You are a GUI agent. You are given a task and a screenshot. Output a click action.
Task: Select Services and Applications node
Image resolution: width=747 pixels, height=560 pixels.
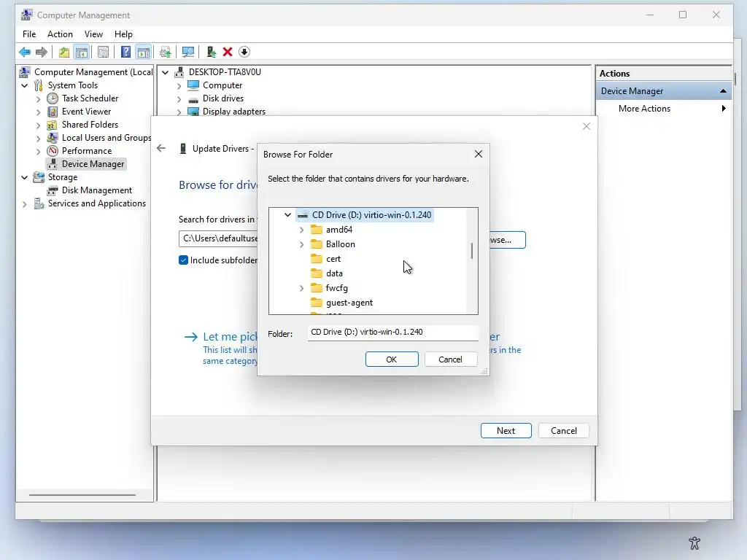coord(97,203)
